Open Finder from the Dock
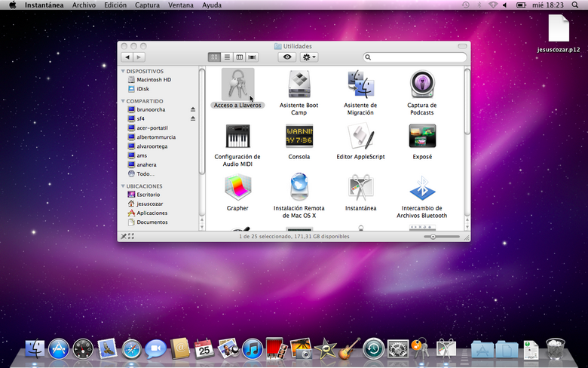This screenshot has height=368, width=588. pyautogui.click(x=35, y=349)
